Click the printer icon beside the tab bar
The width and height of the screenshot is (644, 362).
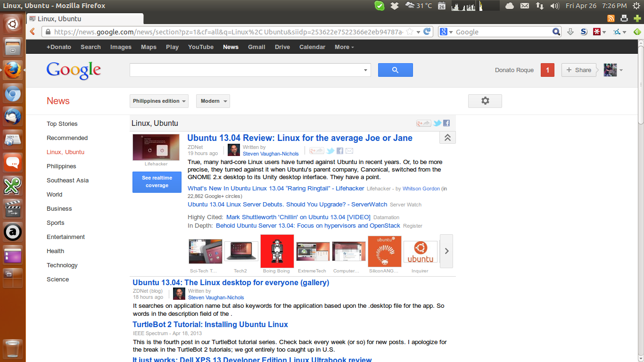pyautogui.click(x=624, y=18)
